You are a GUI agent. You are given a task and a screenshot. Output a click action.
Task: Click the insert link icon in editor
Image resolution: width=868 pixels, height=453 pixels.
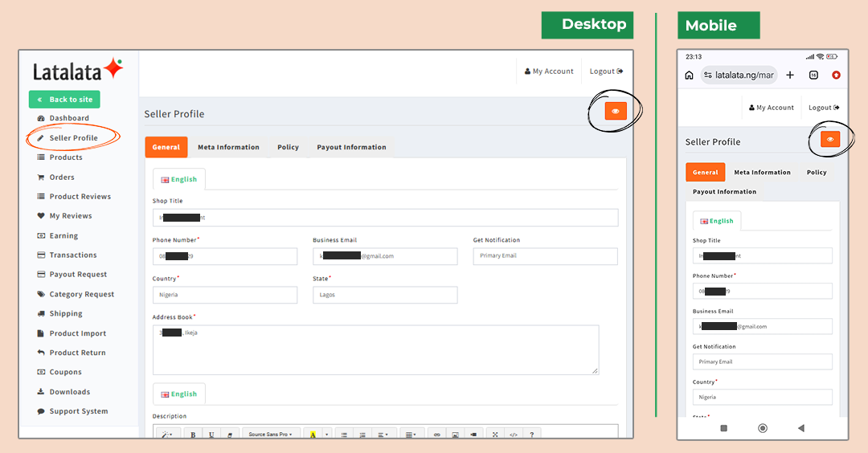point(436,435)
